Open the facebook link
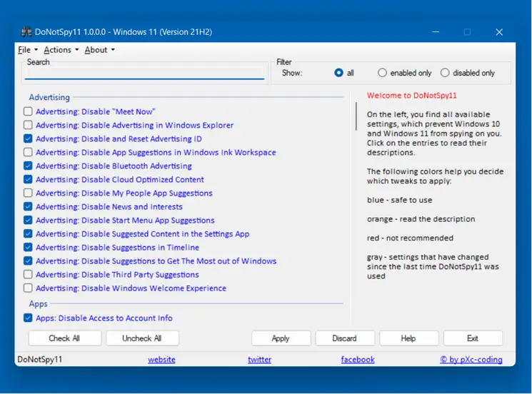This screenshot has height=394, width=532. click(x=358, y=360)
